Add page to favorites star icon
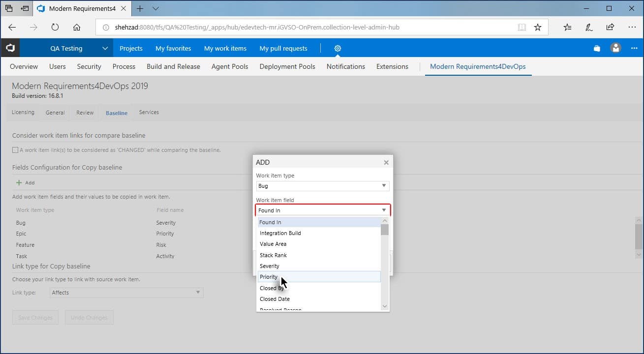 pyautogui.click(x=538, y=28)
